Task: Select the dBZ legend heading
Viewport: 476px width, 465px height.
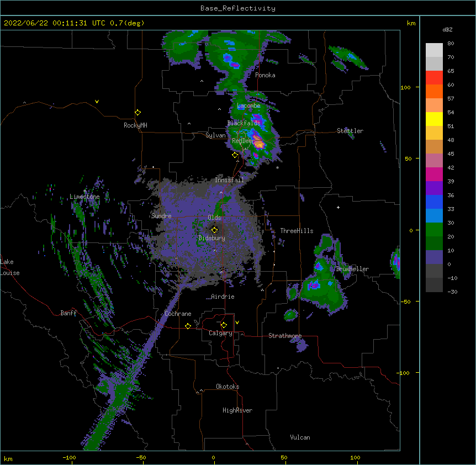Action: click(x=447, y=30)
